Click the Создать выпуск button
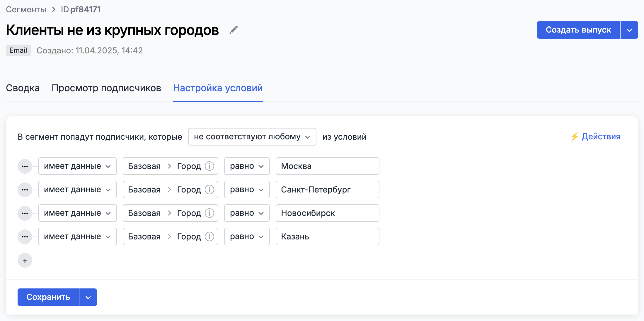The image size is (644, 321). click(578, 30)
